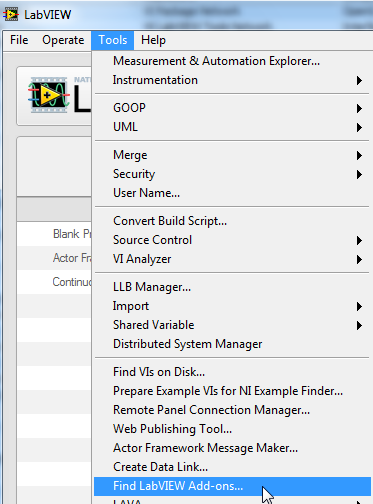Image resolution: width=373 pixels, height=504 pixels.
Task: Expand the UML submenu
Action: click(x=232, y=127)
